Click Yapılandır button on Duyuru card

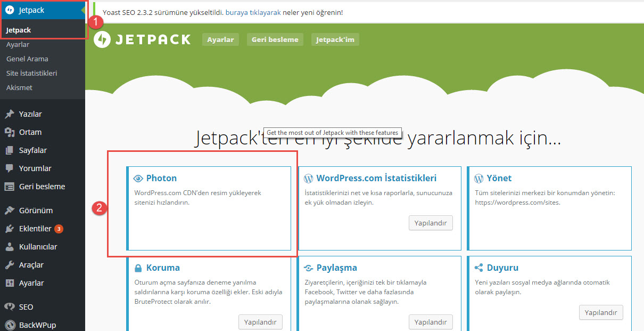pos(601,312)
